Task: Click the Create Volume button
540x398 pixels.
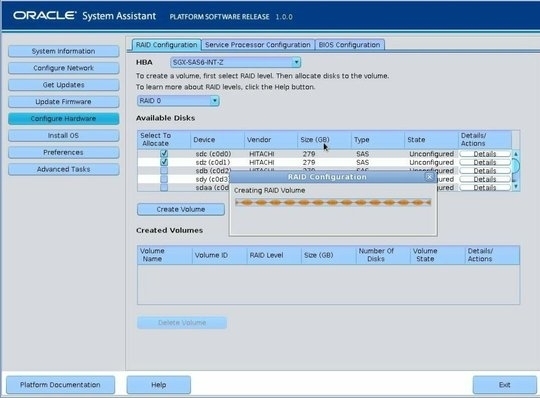Action: pyautogui.click(x=181, y=209)
